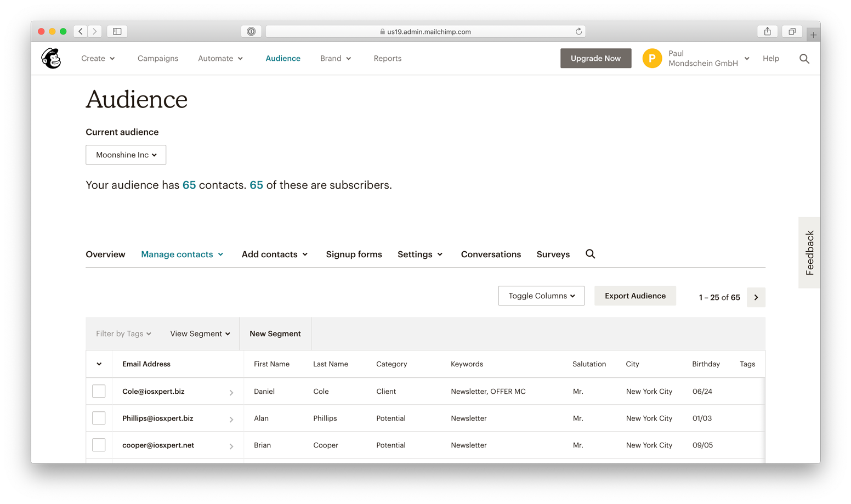The width and height of the screenshot is (851, 504).
Task: Switch to the Overview tab
Action: [105, 254]
